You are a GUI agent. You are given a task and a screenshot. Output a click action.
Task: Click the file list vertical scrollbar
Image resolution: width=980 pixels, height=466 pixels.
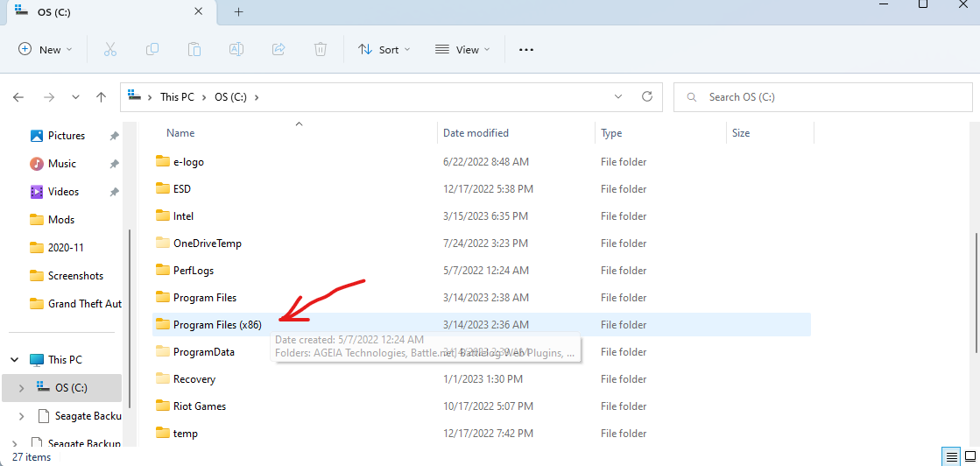pos(976,293)
